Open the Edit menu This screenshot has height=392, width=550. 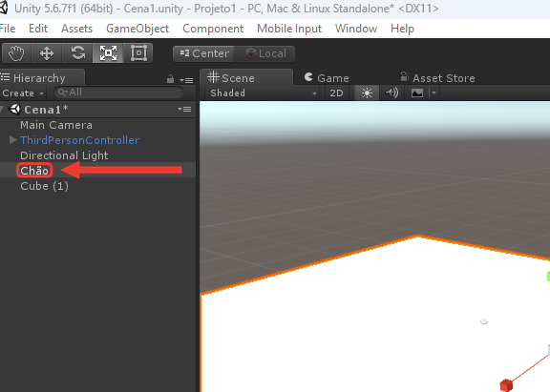(x=38, y=29)
